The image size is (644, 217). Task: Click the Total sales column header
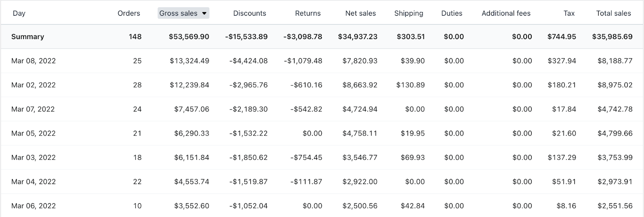tap(613, 13)
